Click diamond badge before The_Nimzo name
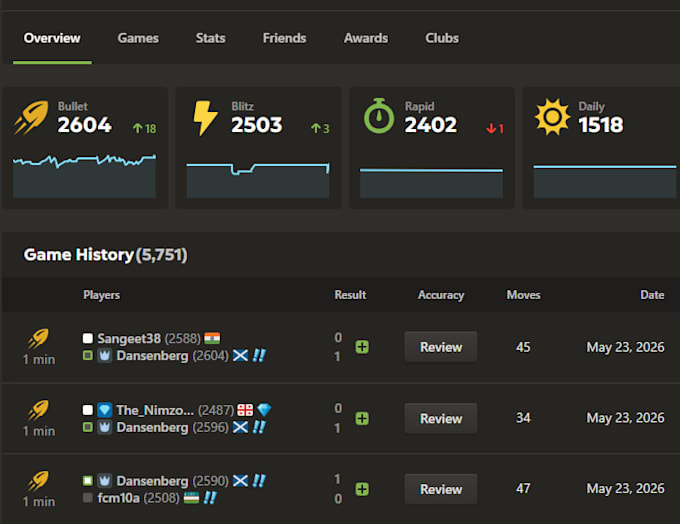 coord(105,410)
